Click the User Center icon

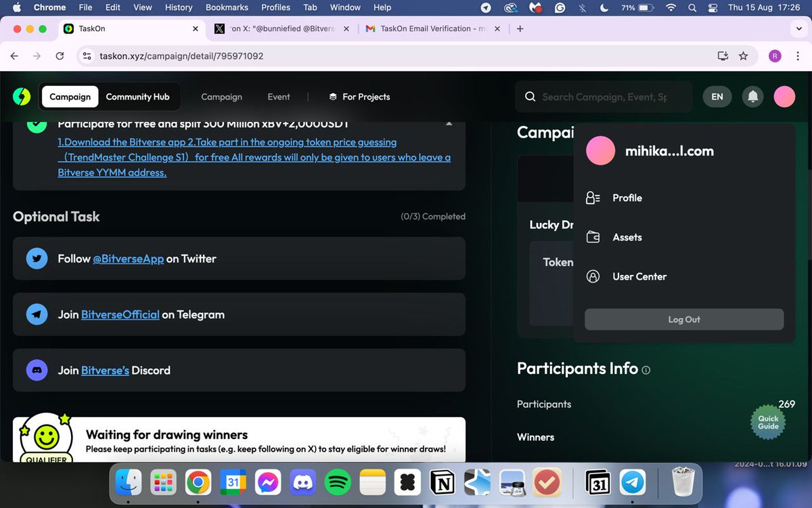[593, 276]
